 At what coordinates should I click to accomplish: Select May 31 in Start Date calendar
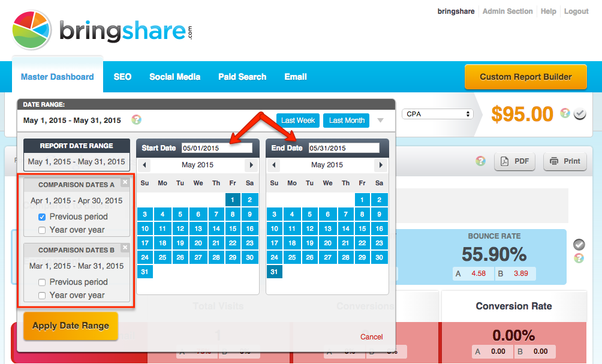click(x=145, y=272)
